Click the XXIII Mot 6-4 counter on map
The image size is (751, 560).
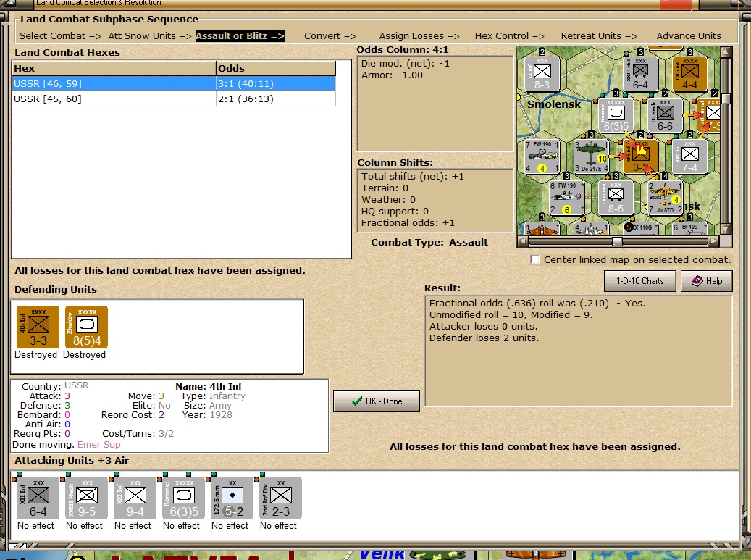point(640,73)
